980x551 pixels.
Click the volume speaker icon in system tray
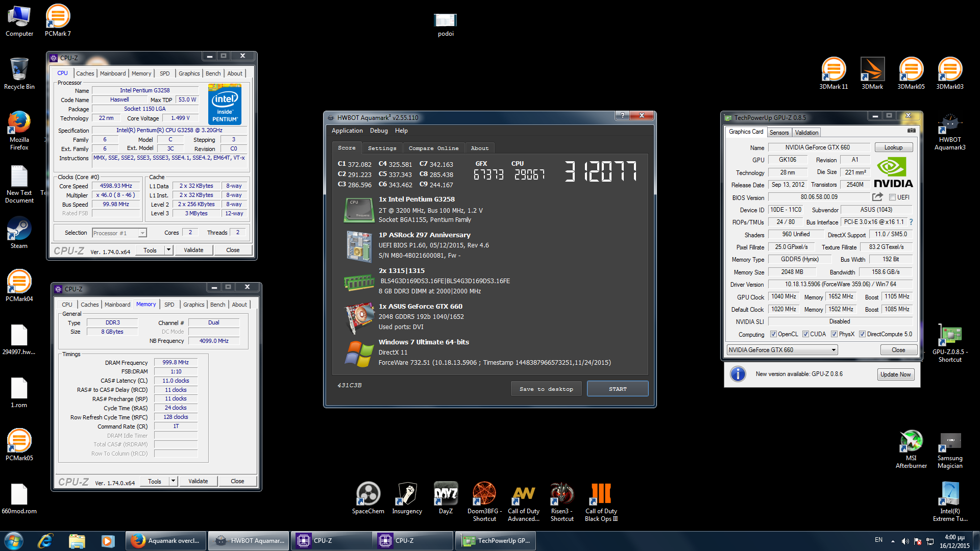click(x=905, y=541)
